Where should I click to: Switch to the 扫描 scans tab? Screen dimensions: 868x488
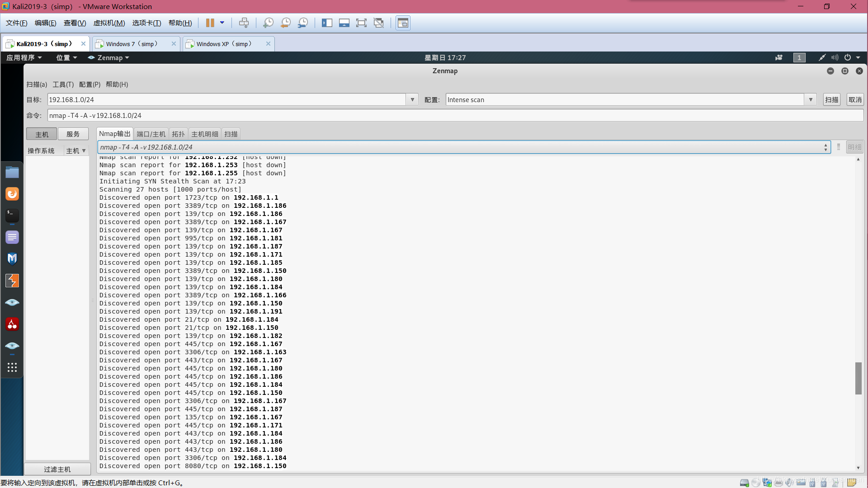click(231, 134)
